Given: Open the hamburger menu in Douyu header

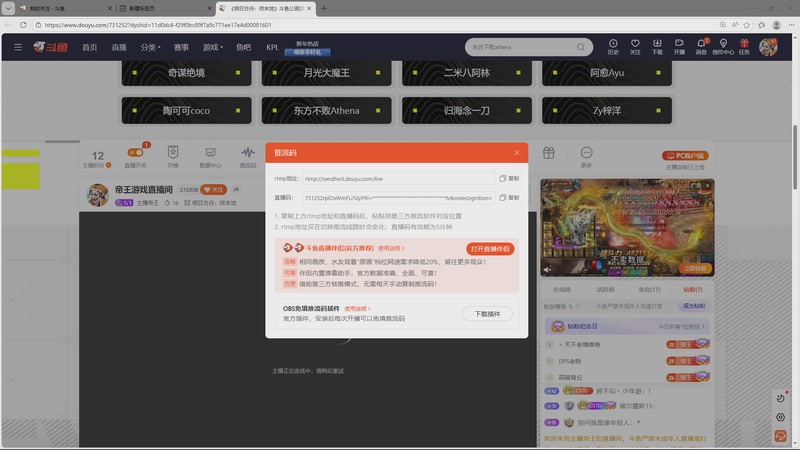Looking at the screenshot, I should click(18, 47).
